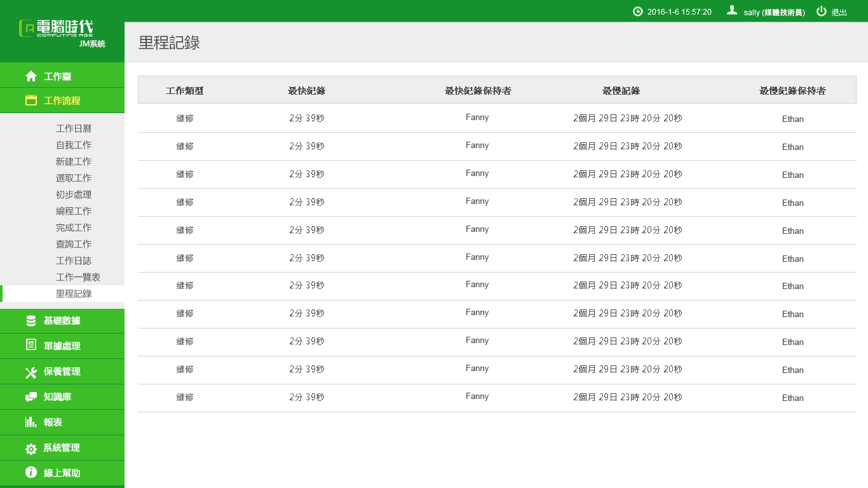The width and height of the screenshot is (868, 488).
Task: Click the info icon beside 線上幫助
Action: [x=31, y=472]
